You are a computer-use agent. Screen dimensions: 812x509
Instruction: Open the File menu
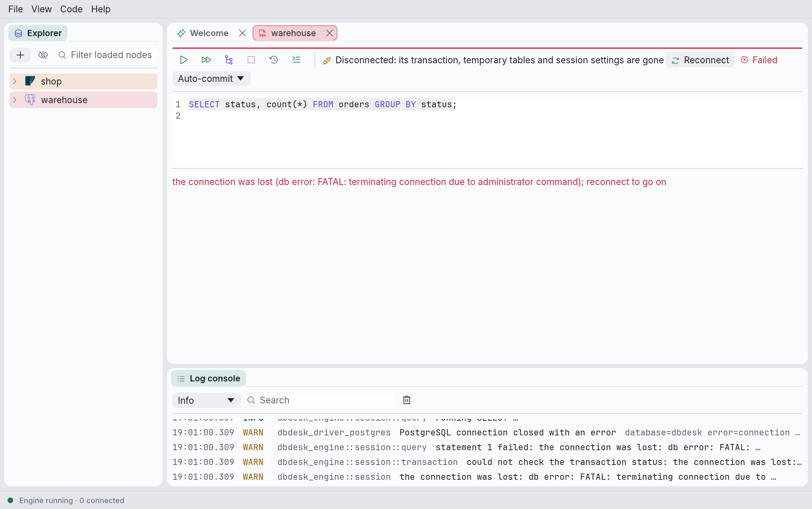(x=15, y=9)
